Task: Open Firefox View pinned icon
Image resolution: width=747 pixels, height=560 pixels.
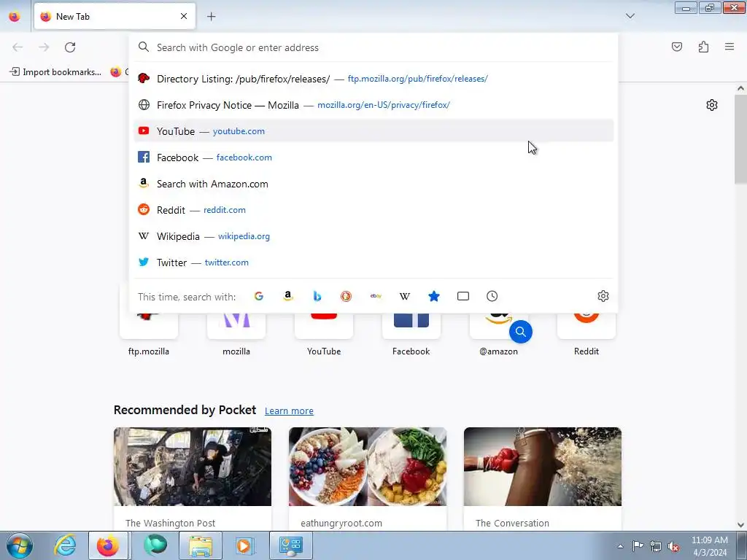Action: click(x=15, y=16)
